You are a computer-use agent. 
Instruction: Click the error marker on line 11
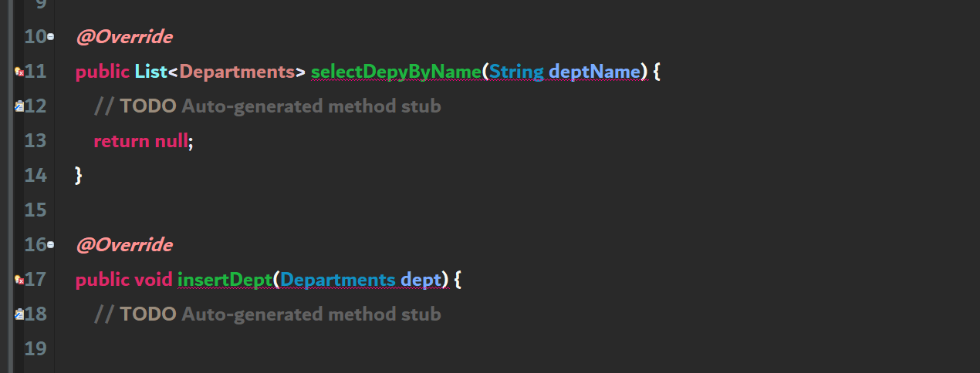coord(19,72)
